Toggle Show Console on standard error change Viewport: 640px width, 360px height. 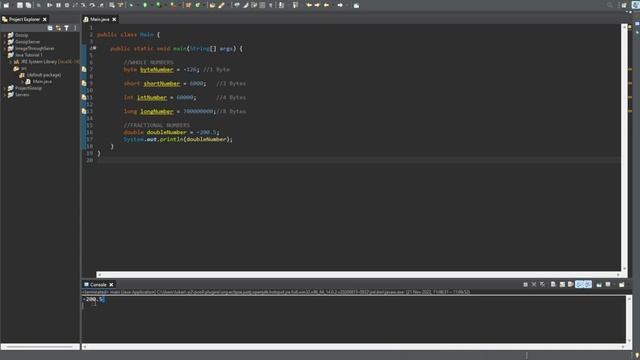[x=588, y=284]
